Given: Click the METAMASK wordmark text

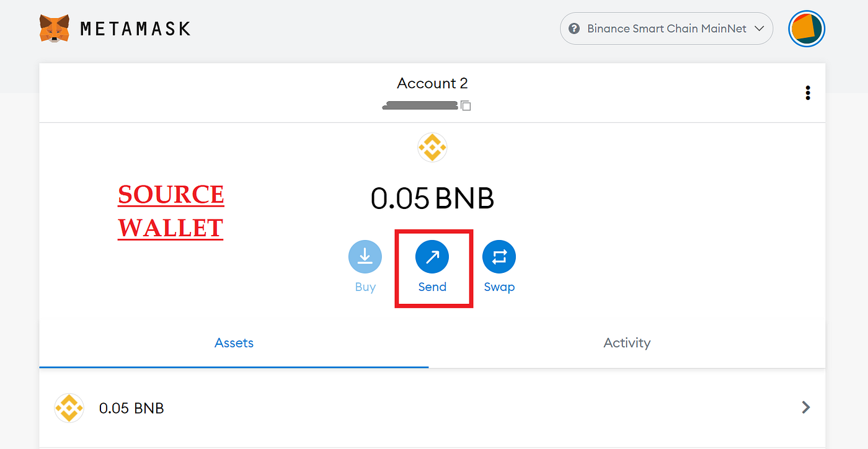Looking at the screenshot, I should point(135,29).
